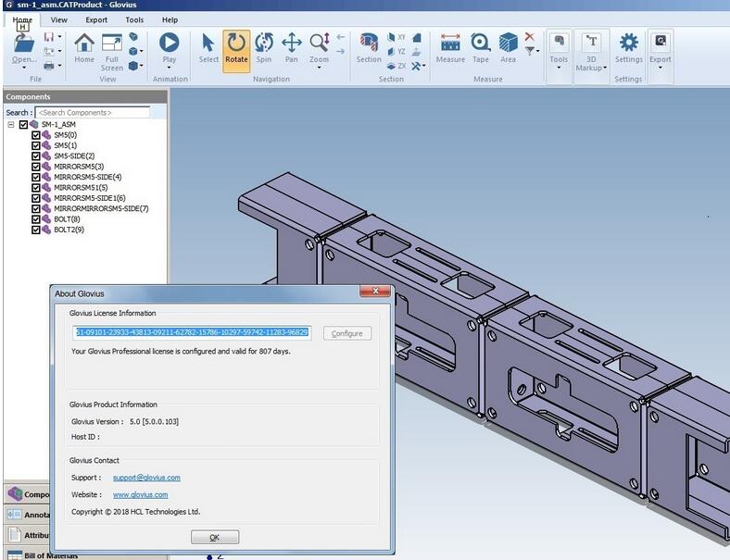Screen dimensions: 730x560
Task: Choose the ZX section plane
Action: click(396, 66)
